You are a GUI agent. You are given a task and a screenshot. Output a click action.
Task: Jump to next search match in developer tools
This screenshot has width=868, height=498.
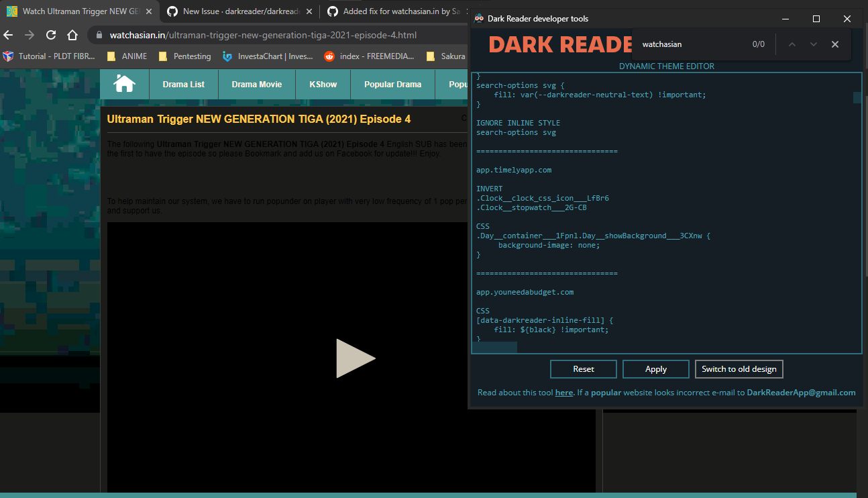814,44
